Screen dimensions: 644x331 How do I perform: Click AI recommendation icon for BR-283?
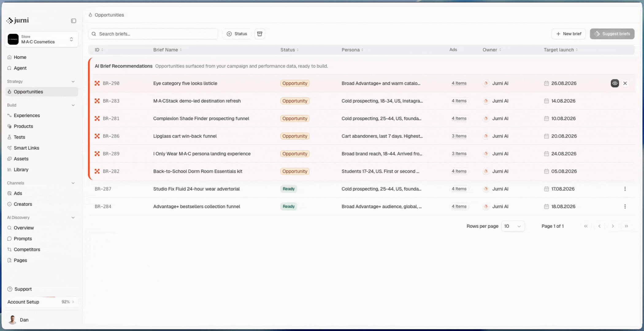click(97, 101)
